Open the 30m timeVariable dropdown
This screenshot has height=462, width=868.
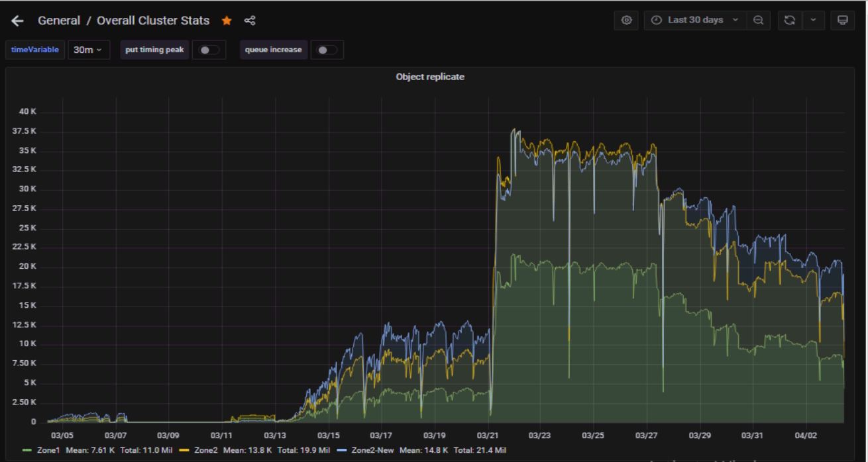click(88, 50)
